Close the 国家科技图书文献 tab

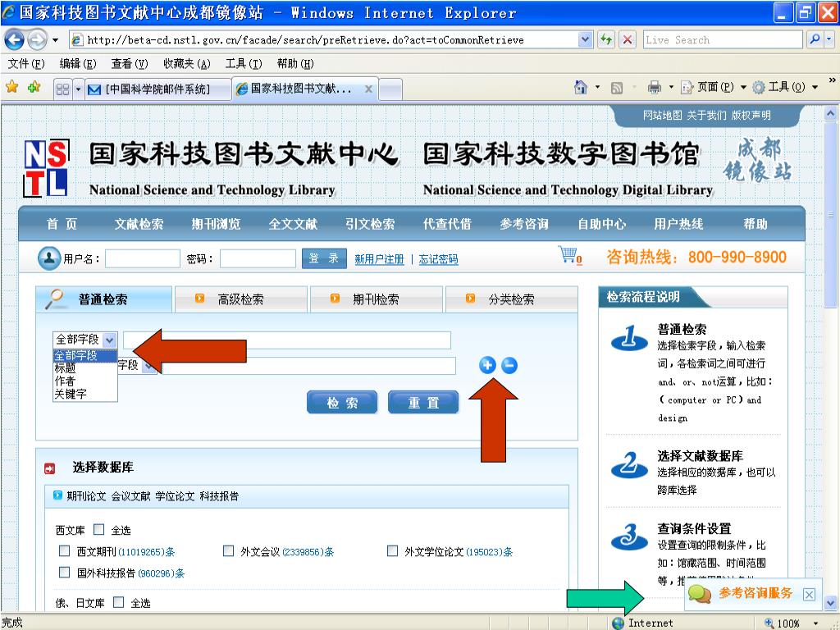click(x=368, y=89)
